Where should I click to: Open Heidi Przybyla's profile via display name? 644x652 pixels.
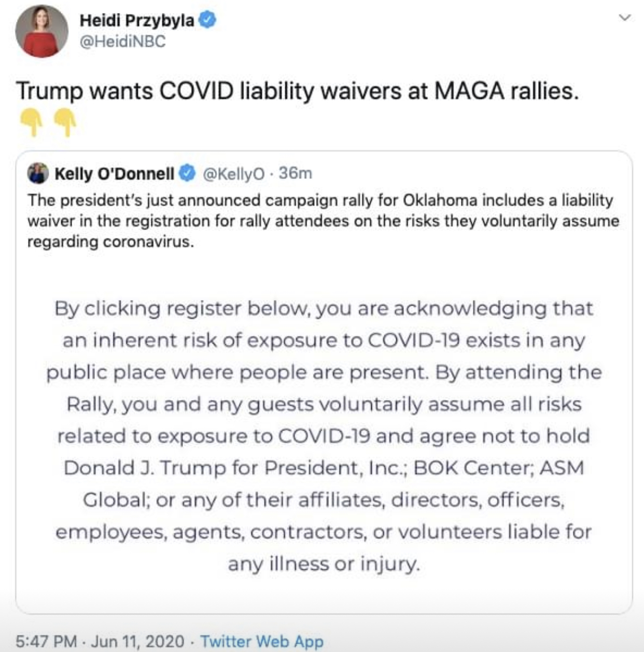pos(137,20)
